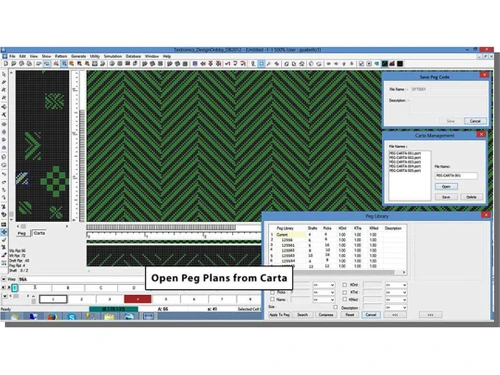500x375 pixels.
Task: Tick the checkbox beside Description label
Action: pos(335,307)
